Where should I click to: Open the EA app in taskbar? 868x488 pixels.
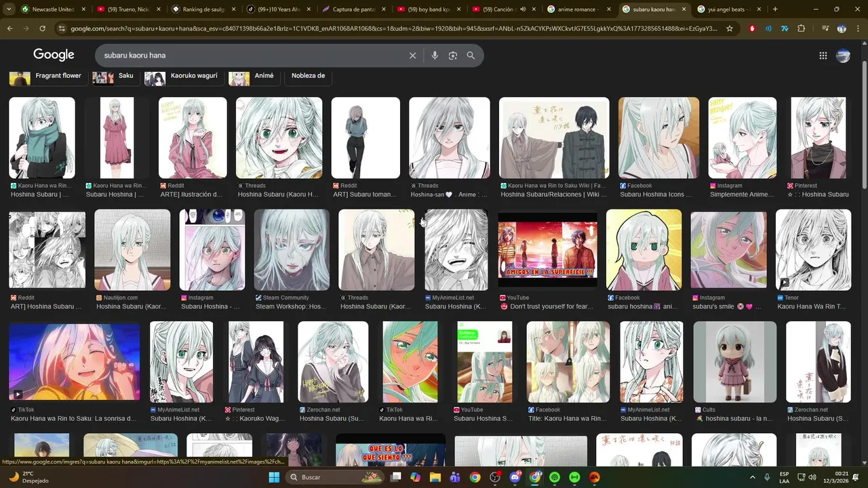(x=595, y=477)
